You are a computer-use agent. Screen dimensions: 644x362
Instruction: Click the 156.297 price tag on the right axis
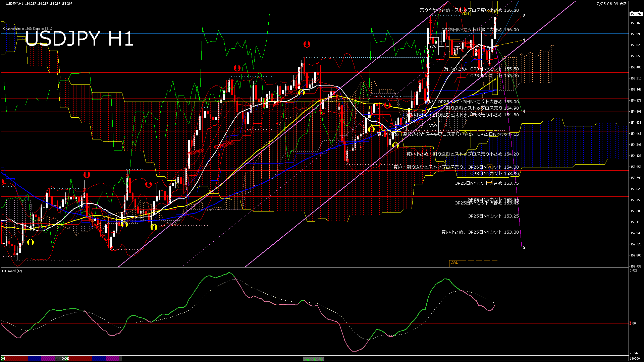636,14
